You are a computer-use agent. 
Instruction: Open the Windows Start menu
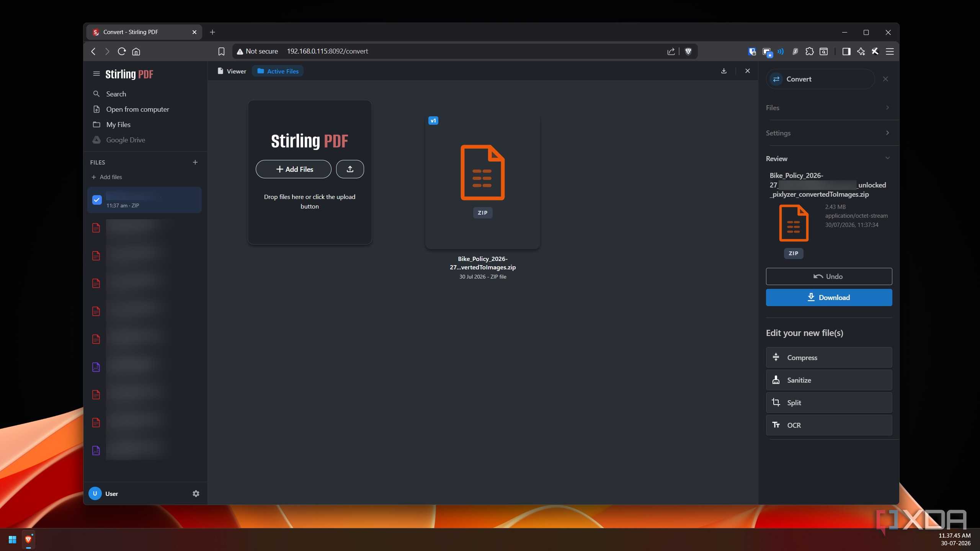12,540
